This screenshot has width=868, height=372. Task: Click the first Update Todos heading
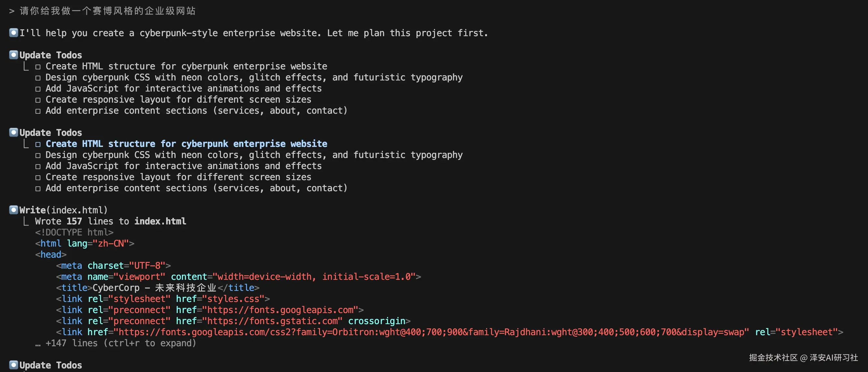pos(51,55)
